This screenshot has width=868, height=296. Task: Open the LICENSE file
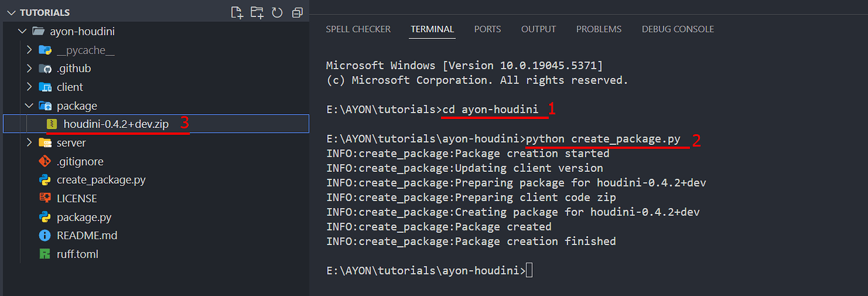pos(77,198)
